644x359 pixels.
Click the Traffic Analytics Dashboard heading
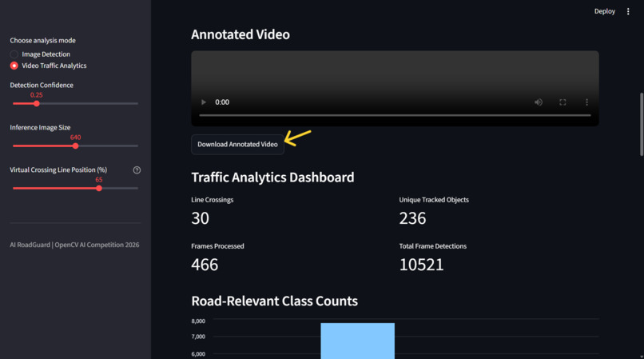[272, 178]
